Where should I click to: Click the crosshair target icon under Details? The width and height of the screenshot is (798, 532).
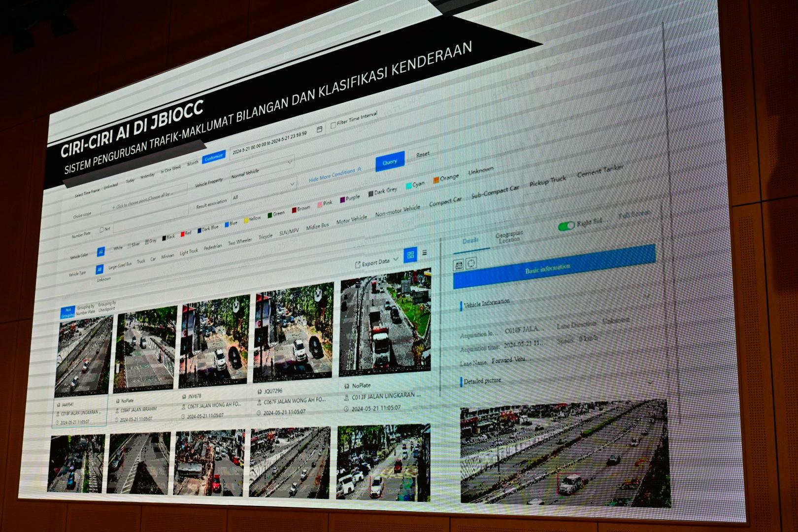coord(471,264)
